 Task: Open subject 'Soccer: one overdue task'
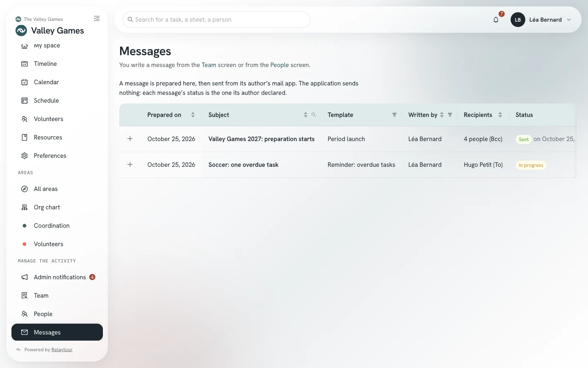[243, 165]
